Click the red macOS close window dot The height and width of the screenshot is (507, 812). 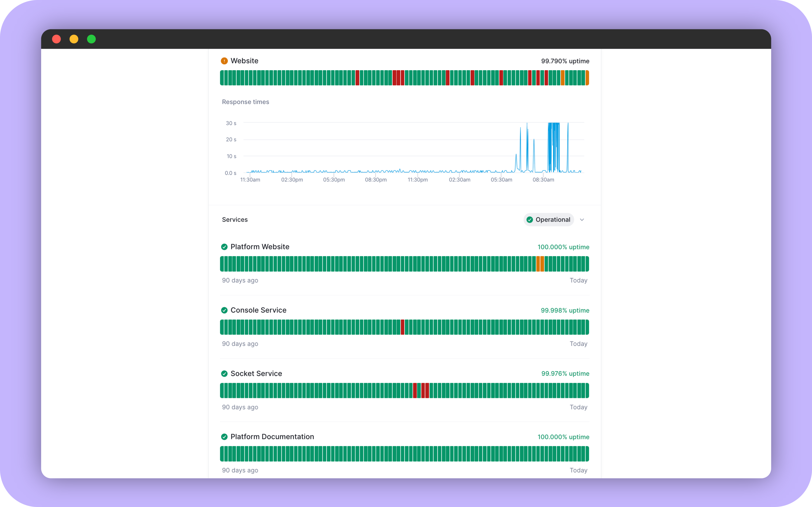56,39
